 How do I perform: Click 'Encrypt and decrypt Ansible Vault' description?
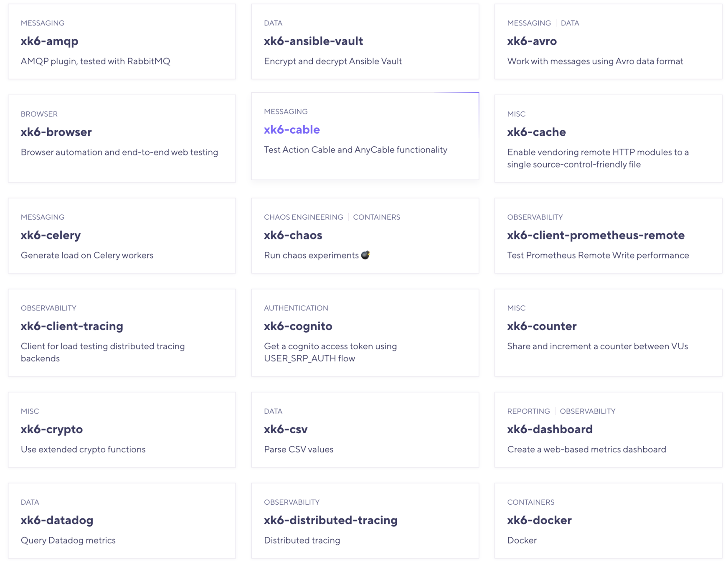click(333, 61)
